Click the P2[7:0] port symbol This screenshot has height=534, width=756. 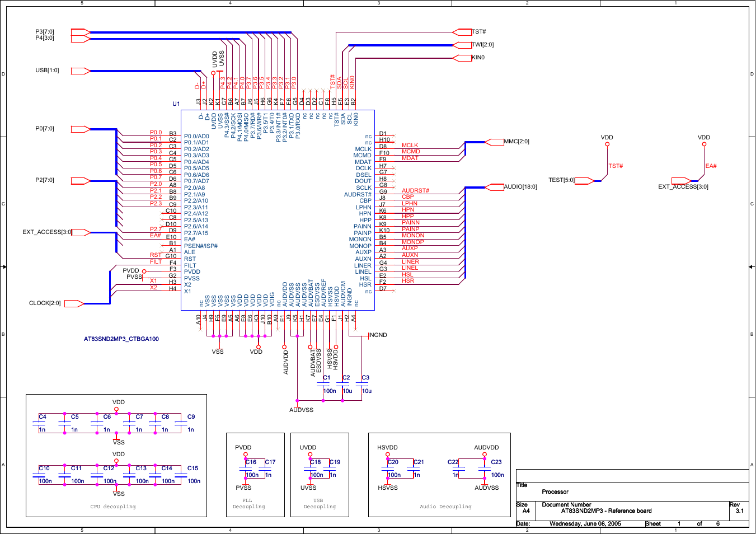coord(81,180)
